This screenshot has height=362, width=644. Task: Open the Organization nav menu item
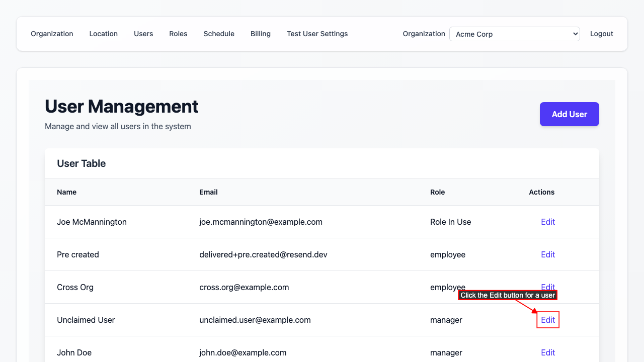click(52, 34)
